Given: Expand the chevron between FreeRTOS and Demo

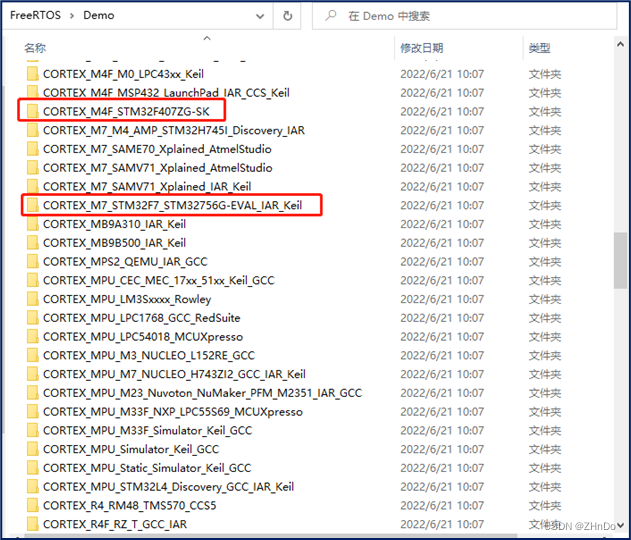Looking at the screenshot, I should click(72, 16).
